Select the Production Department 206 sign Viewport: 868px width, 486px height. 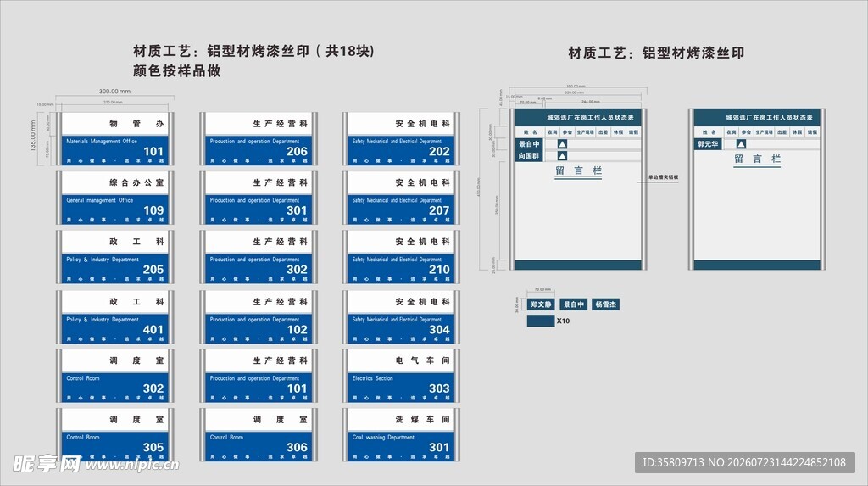tap(259, 138)
